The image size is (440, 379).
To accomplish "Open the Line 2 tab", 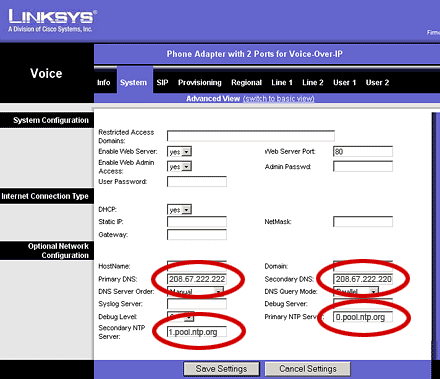I will click(313, 82).
